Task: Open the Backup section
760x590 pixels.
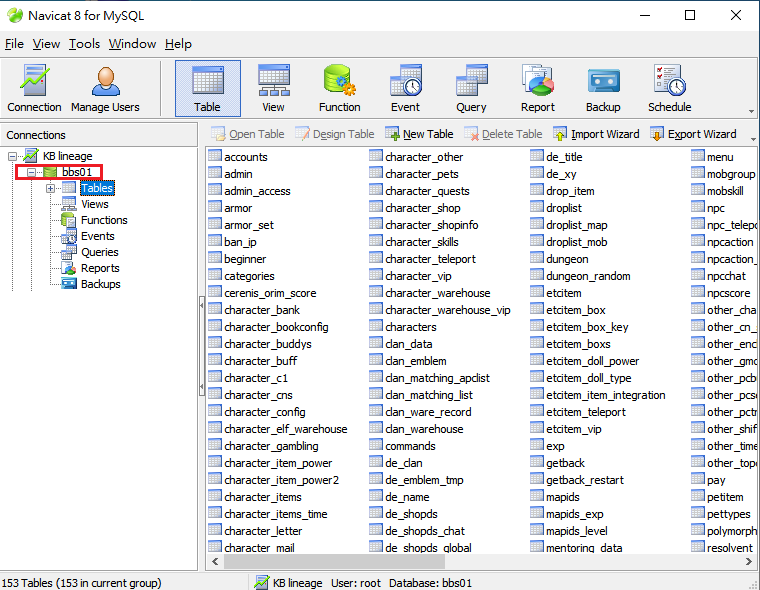Action: [x=603, y=88]
